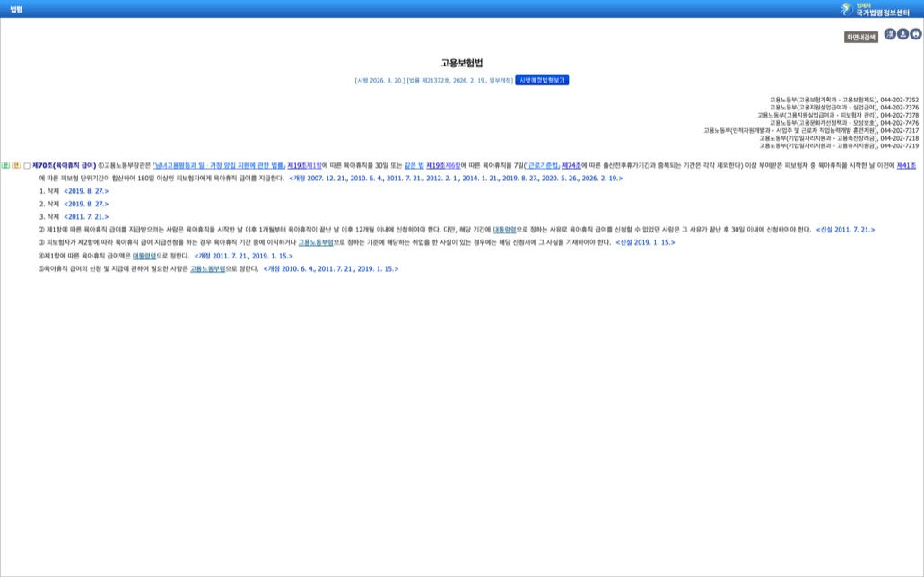
Task: Follow the 제19조제6항 link
Action: click(x=443, y=166)
